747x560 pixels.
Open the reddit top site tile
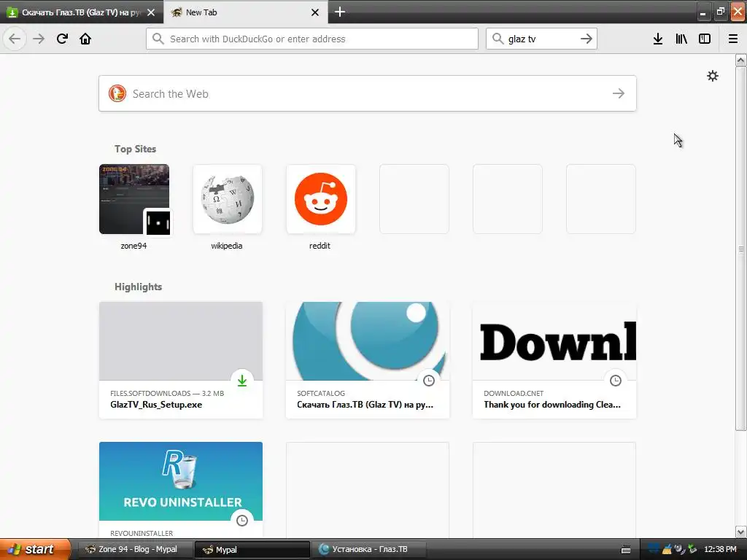pyautogui.click(x=321, y=199)
